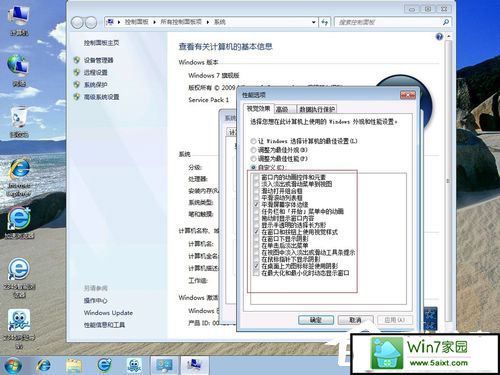
Task: Click 系统 in the breadcrumb
Action: coord(220,22)
